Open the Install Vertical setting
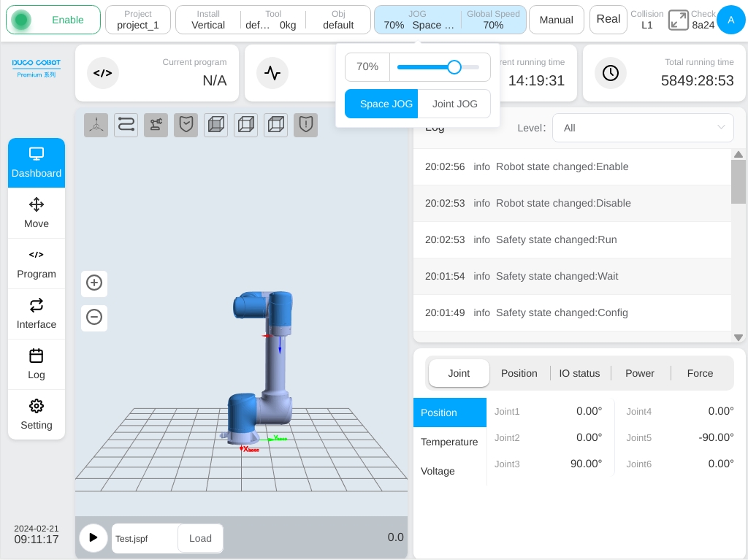This screenshot has width=748, height=560. point(208,20)
